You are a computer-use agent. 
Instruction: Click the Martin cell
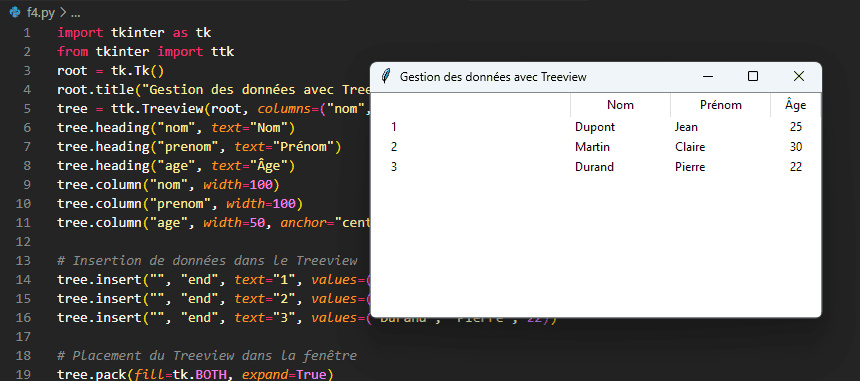click(592, 147)
